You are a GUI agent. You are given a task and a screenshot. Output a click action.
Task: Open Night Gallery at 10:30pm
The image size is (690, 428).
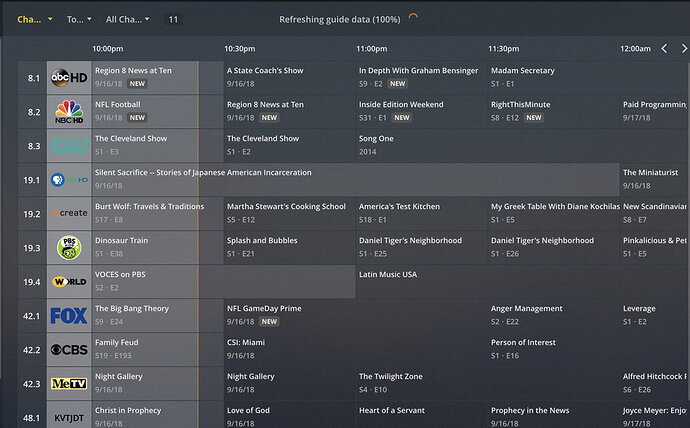(290, 384)
